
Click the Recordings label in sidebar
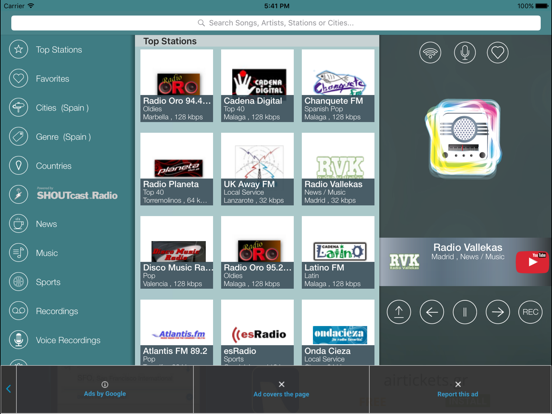coord(57,311)
